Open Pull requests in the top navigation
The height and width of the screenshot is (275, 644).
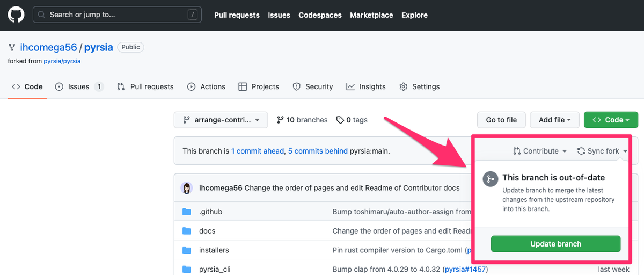pos(237,15)
